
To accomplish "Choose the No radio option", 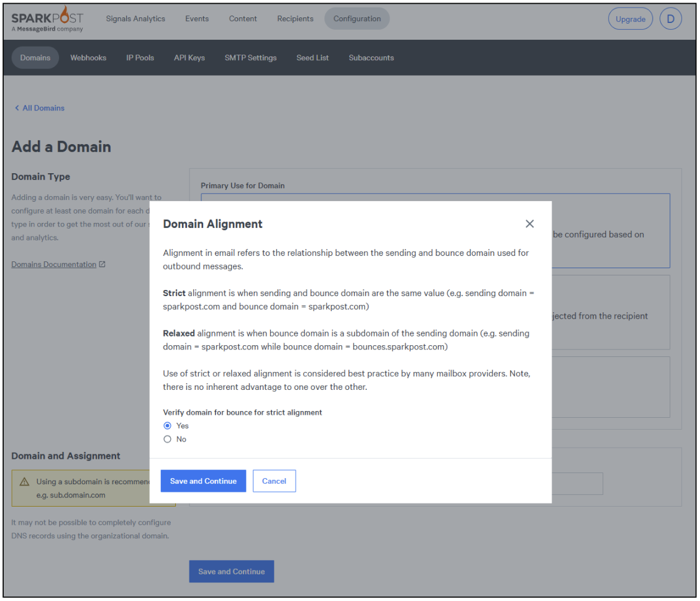I will click(167, 439).
